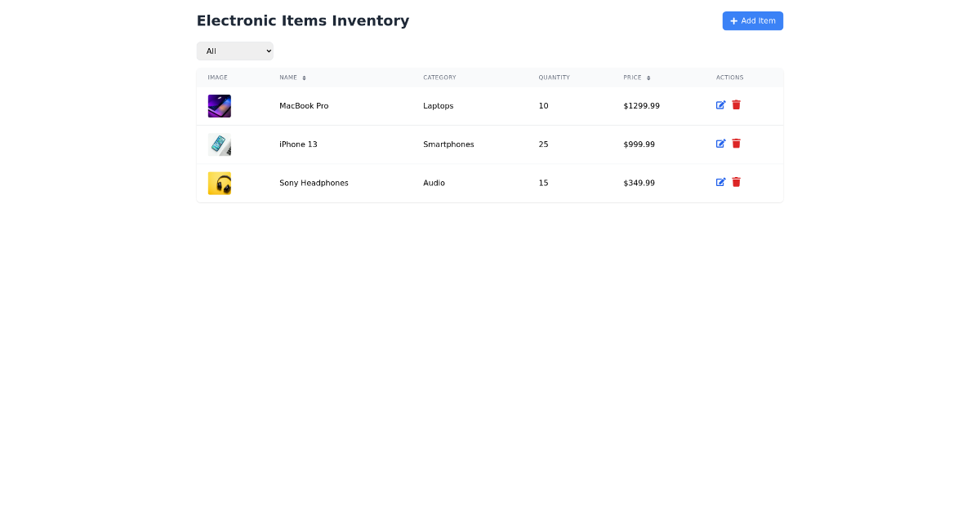Toggle price sort using the arrow icon
Image resolution: width=980 pixels, height=514 pixels.
(x=649, y=78)
